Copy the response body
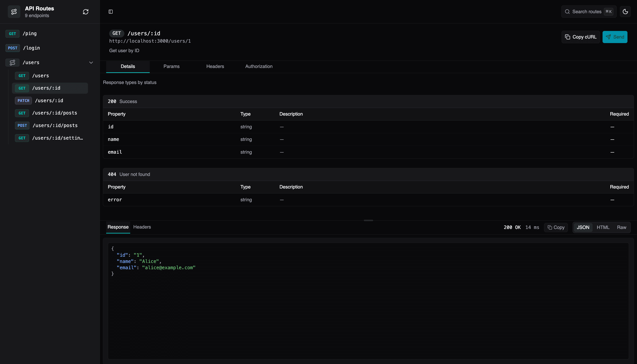The image size is (637, 364). click(x=556, y=227)
